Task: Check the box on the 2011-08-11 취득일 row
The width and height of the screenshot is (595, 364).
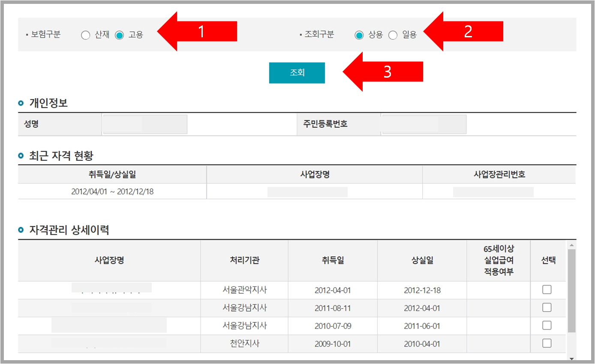Action: pyautogui.click(x=547, y=308)
